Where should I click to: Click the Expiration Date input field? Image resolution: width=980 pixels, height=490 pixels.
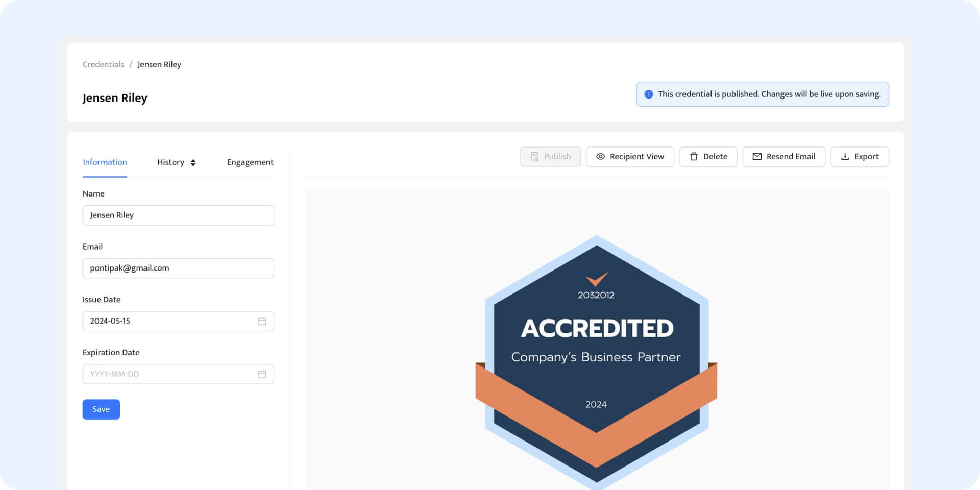pos(168,374)
